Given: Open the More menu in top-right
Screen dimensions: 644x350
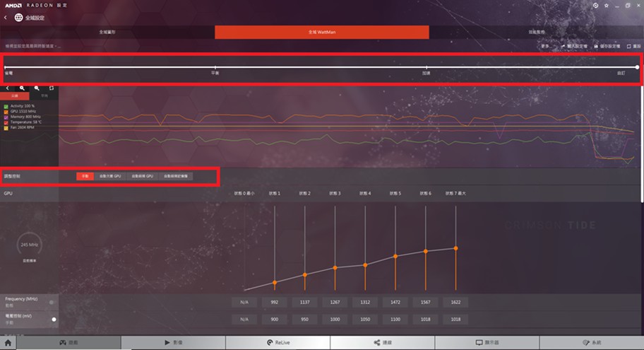Looking at the screenshot, I should 546,46.
